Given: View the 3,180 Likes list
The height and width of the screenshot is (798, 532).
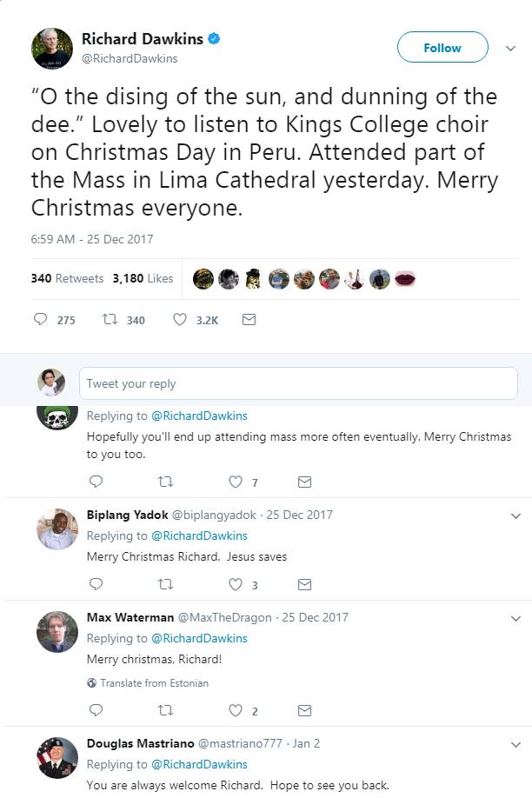Looking at the screenshot, I should pyautogui.click(x=143, y=278).
